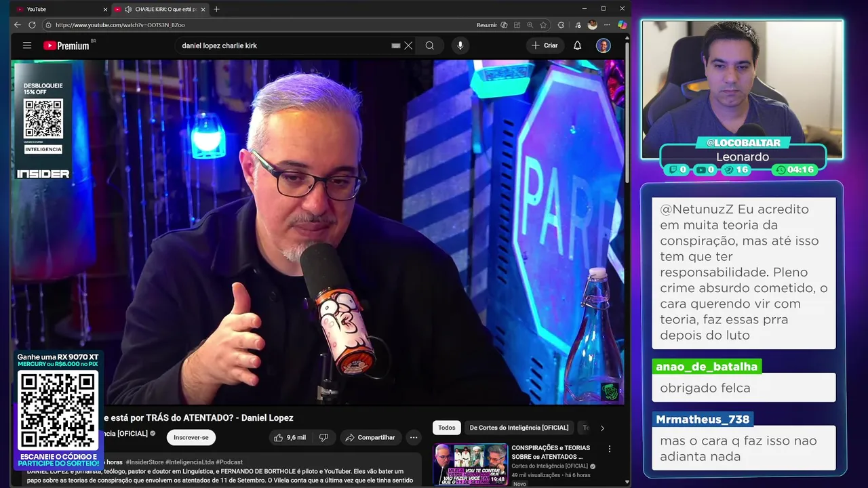Close the CHARLIE KIRK video tab

pos(203,9)
